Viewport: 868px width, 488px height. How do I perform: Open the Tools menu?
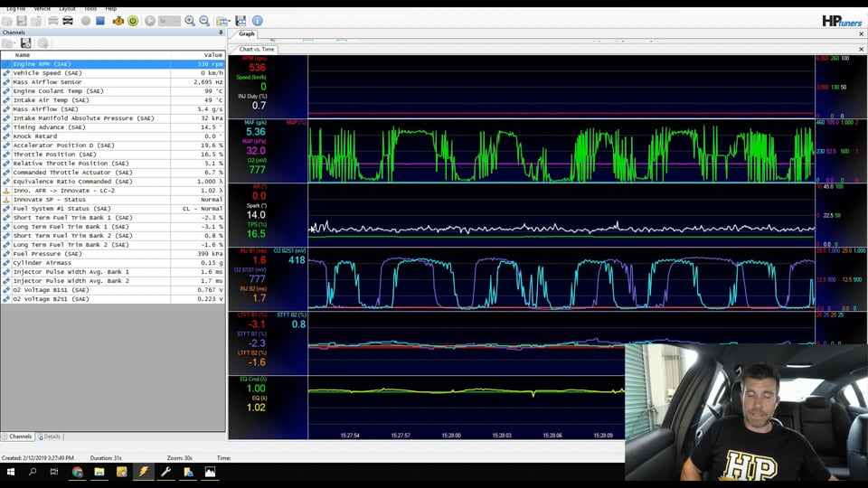coord(90,8)
